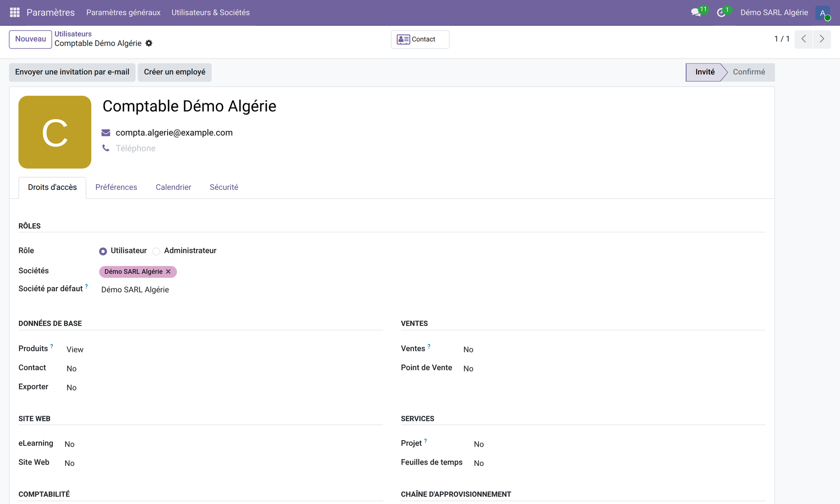Click the Nouveau button
Viewport: 840px width, 504px height.
point(31,39)
